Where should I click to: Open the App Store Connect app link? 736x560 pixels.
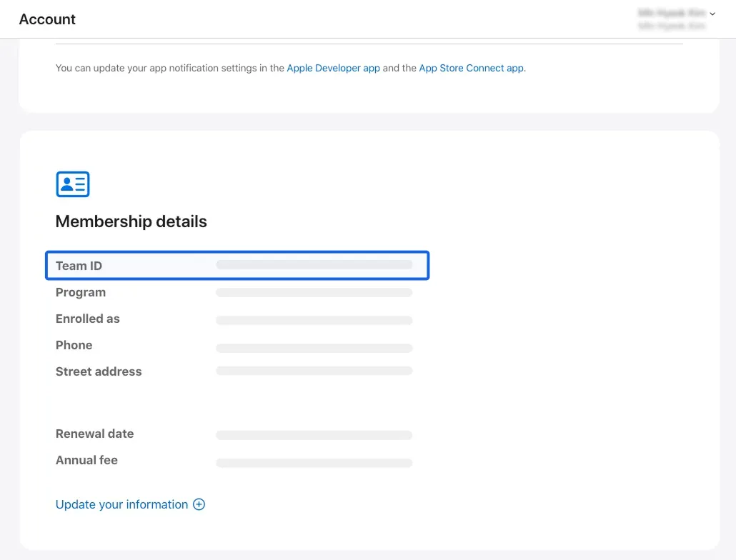pyautogui.click(x=472, y=68)
